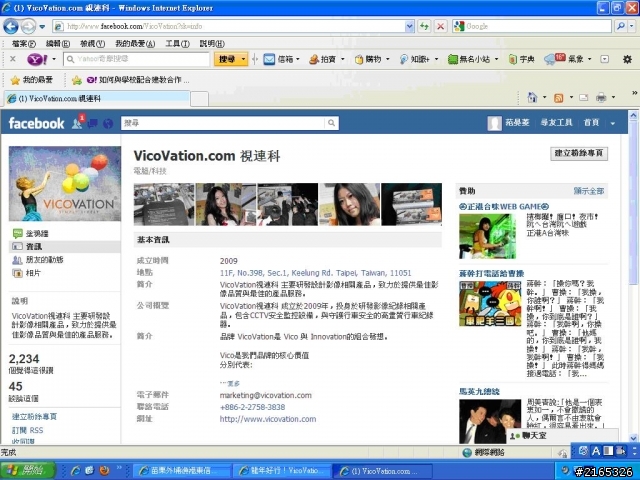
Task: Click the VicoVation profile picture
Action: coord(64,184)
